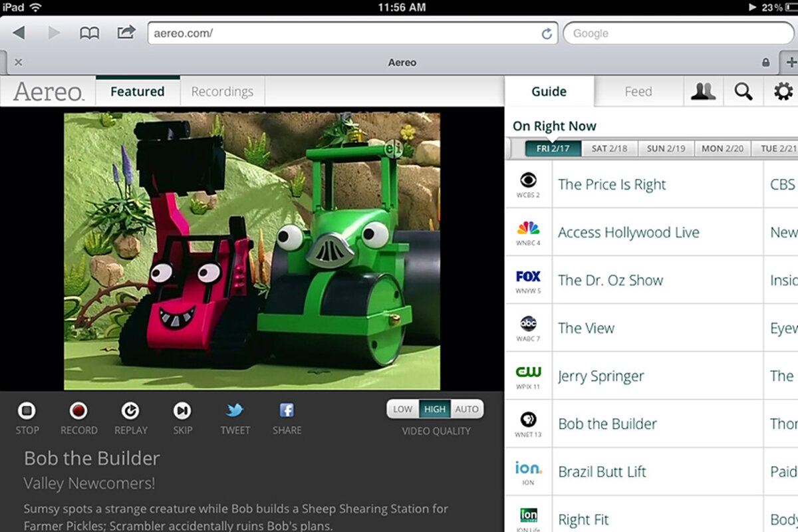Set video quality to HIGH
798x532 pixels.
[435, 409]
